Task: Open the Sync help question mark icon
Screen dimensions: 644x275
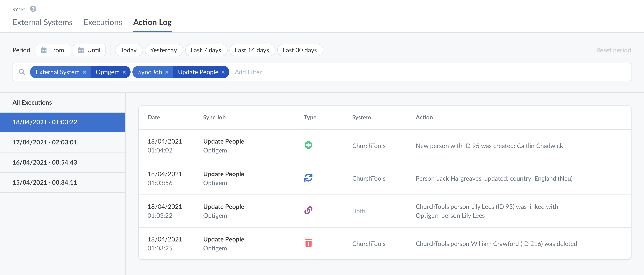Action: tap(33, 9)
